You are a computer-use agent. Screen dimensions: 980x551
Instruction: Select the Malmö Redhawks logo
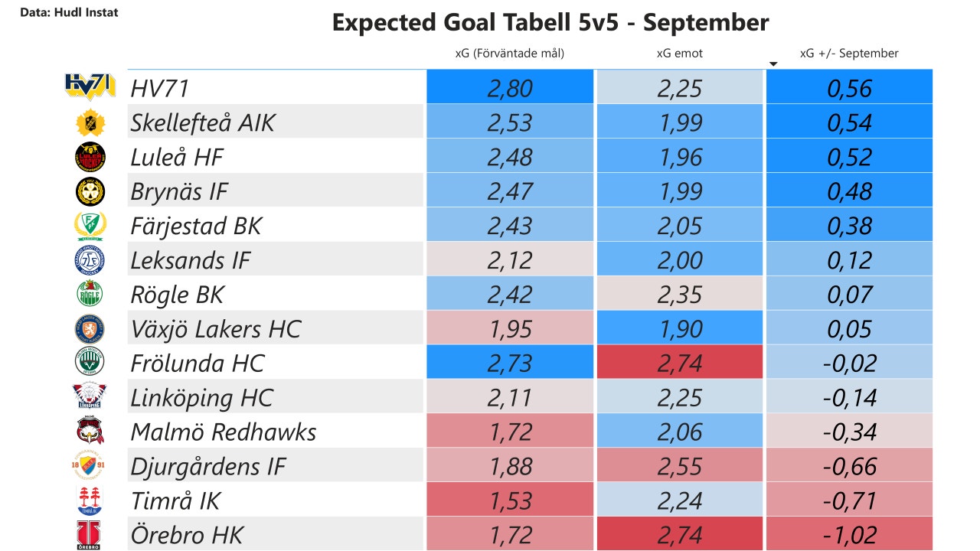(x=90, y=432)
